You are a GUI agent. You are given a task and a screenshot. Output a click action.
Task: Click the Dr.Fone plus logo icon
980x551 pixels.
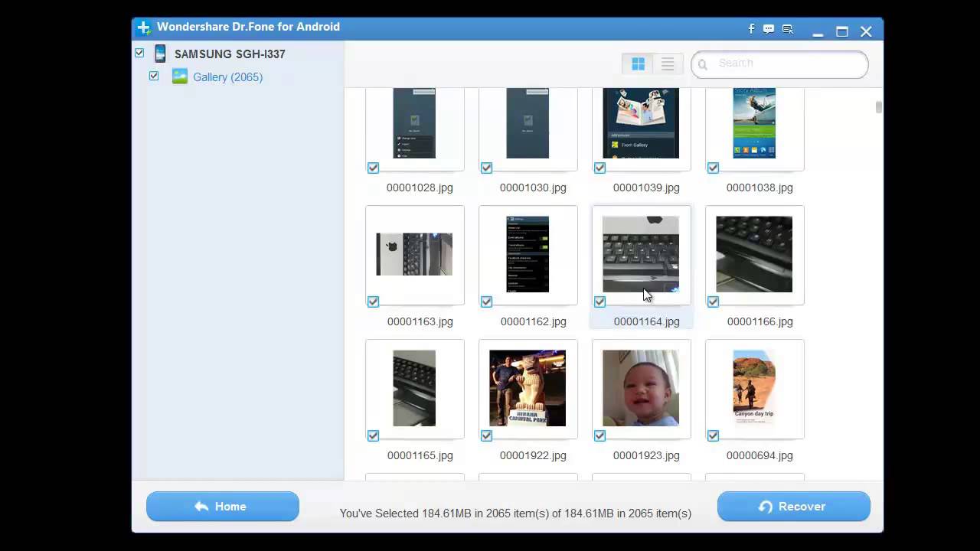tap(143, 28)
